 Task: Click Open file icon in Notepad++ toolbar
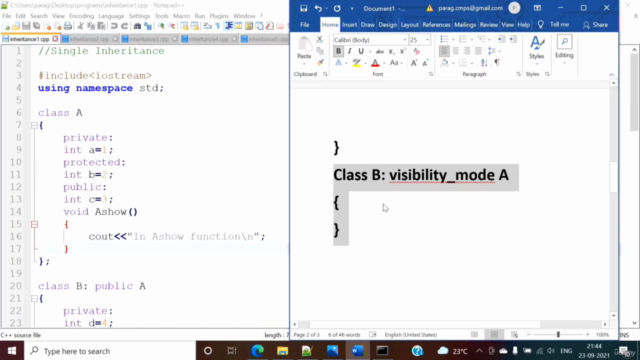pyautogui.click(x=16, y=27)
